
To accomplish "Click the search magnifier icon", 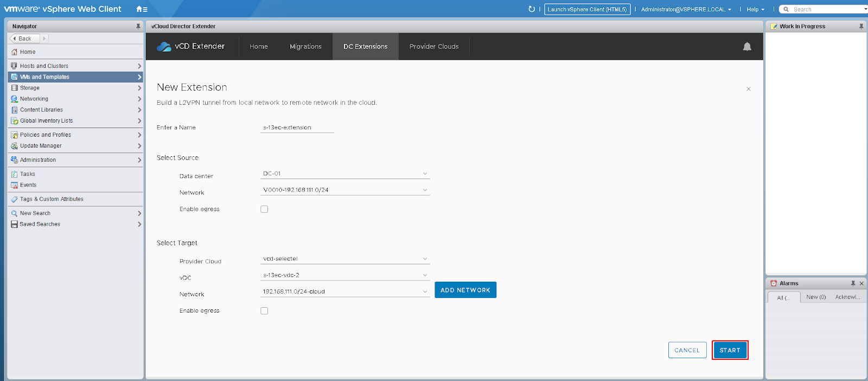I will 786,9.
